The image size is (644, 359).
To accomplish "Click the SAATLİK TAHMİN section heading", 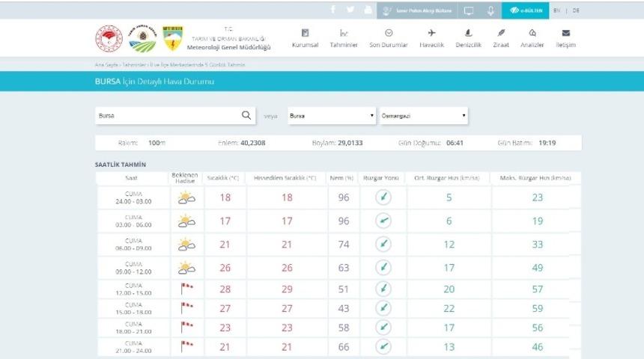I will click(x=121, y=165).
